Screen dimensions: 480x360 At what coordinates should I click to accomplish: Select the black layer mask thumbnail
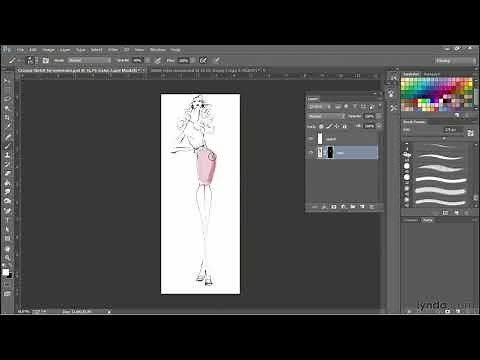(330, 153)
